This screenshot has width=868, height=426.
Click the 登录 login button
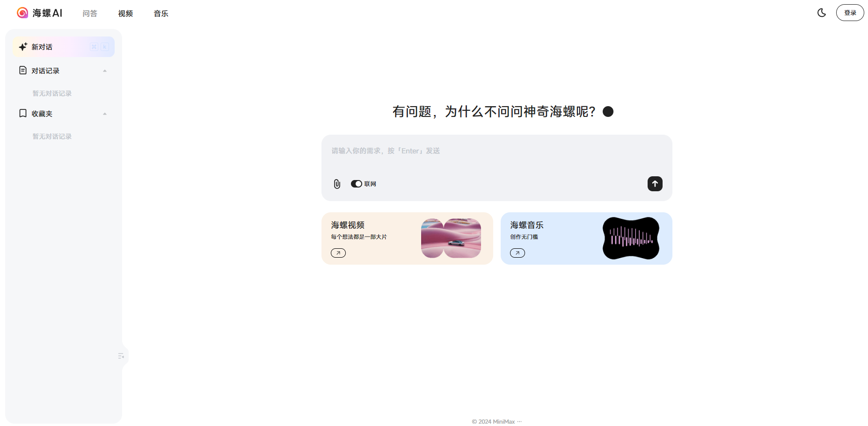(x=850, y=13)
